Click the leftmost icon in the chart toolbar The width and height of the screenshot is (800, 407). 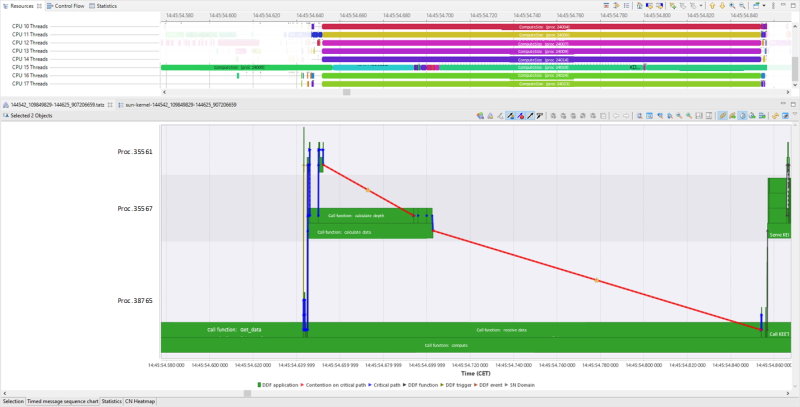click(480, 116)
